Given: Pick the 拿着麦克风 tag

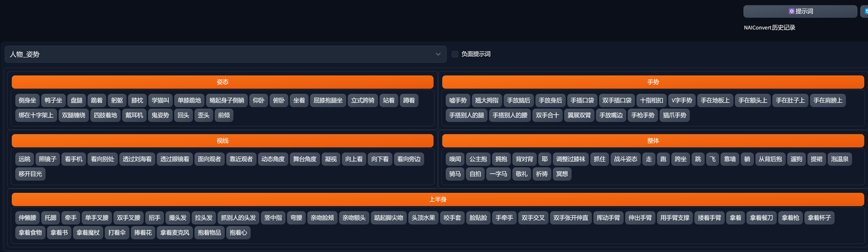Looking at the screenshot, I should click(175, 233).
